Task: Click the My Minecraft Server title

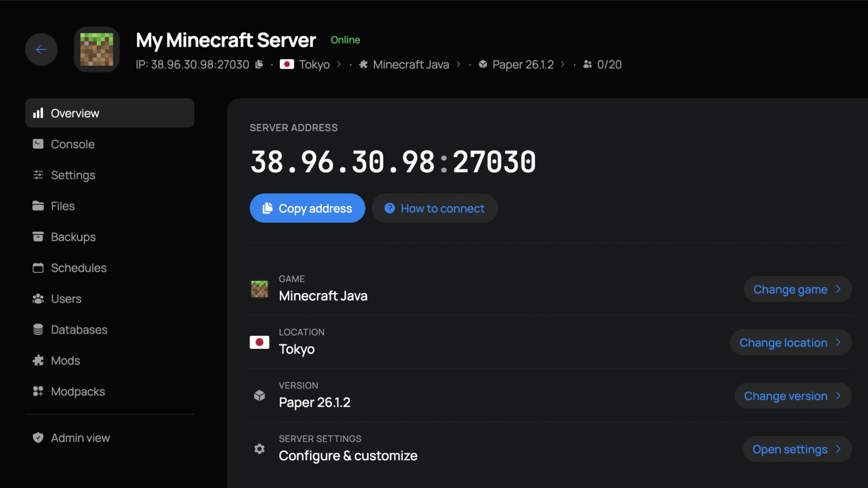Action: point(226,40)
